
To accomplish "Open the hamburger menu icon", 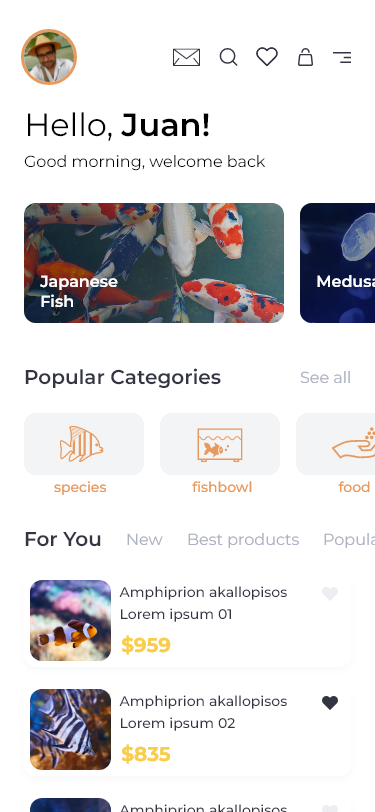I will pyautogui.click(x=342, y=57).
